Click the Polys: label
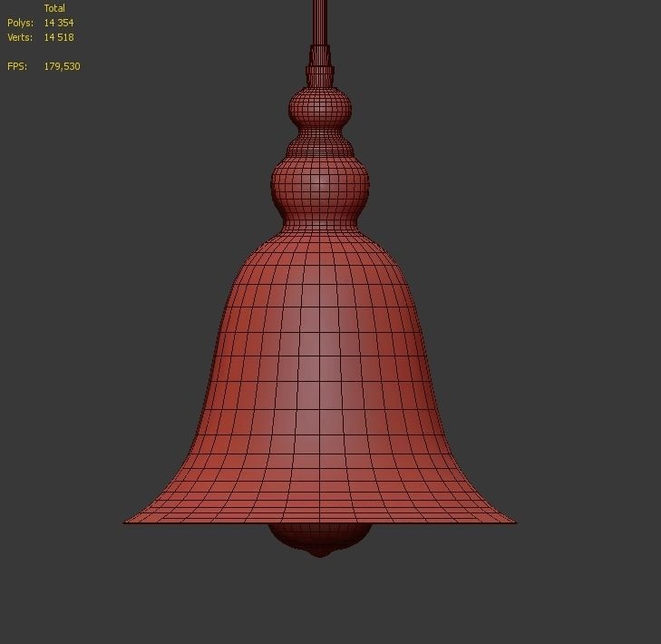Viewport: 661px width, 644px height. tap(20, 23)
